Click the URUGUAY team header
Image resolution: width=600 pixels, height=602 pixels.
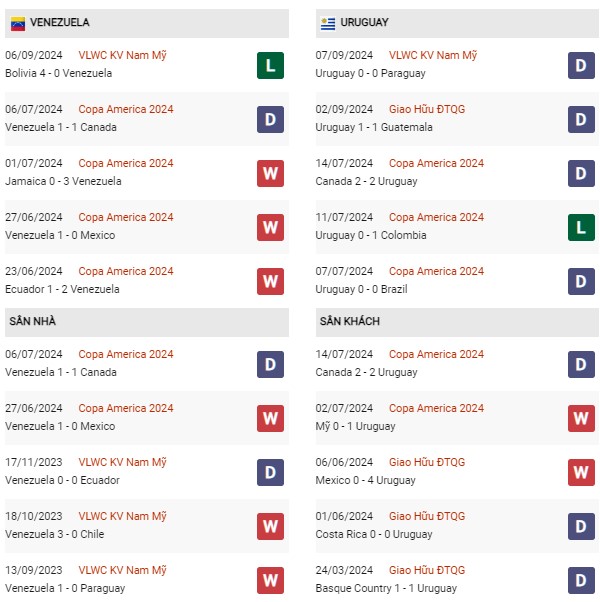point(365,23)
